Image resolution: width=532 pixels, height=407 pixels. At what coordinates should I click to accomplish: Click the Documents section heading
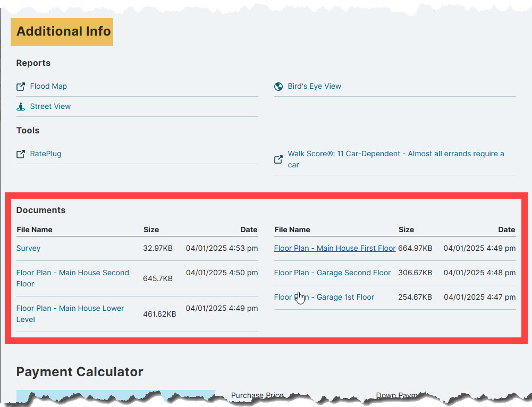tap(41, 210)
